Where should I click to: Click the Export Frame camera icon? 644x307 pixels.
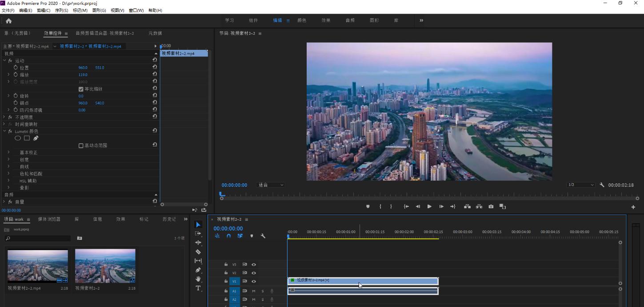pos(491,206)
